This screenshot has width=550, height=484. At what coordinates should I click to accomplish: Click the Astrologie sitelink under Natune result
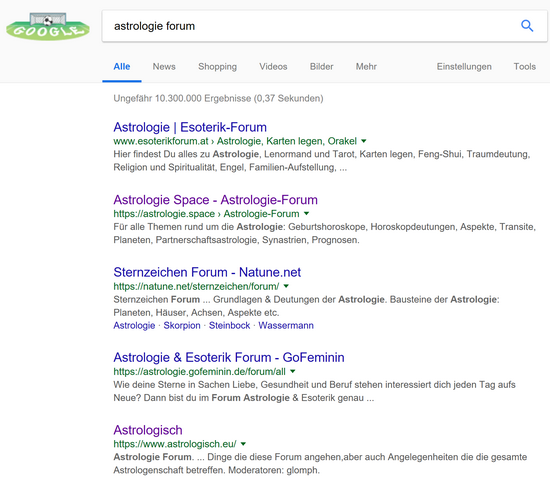[x=134, y=325]
